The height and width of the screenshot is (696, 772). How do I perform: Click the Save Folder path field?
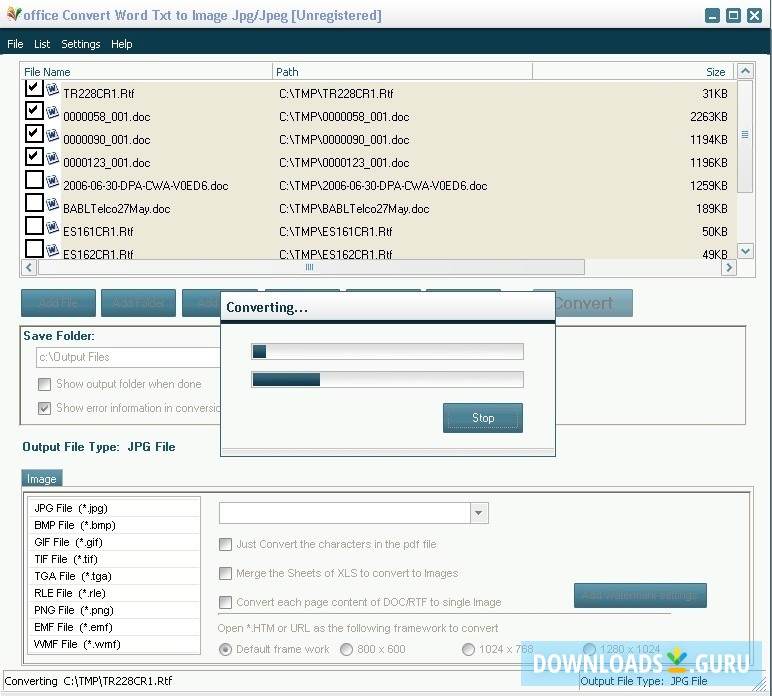(128, 357)
